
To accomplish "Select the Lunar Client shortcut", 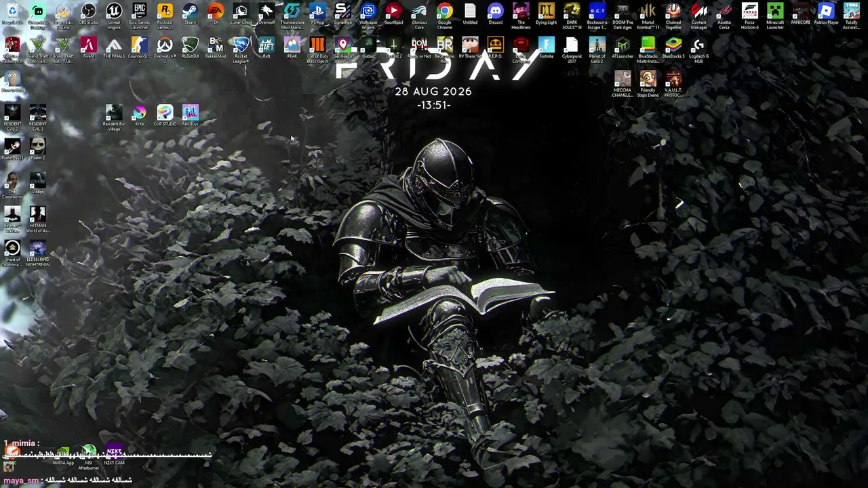I will (x=241, y=15).
